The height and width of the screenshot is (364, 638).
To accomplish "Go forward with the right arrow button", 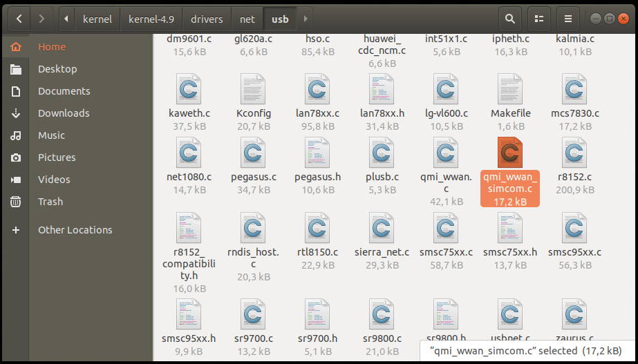I will pyautogui.click(x=41, y=19).
